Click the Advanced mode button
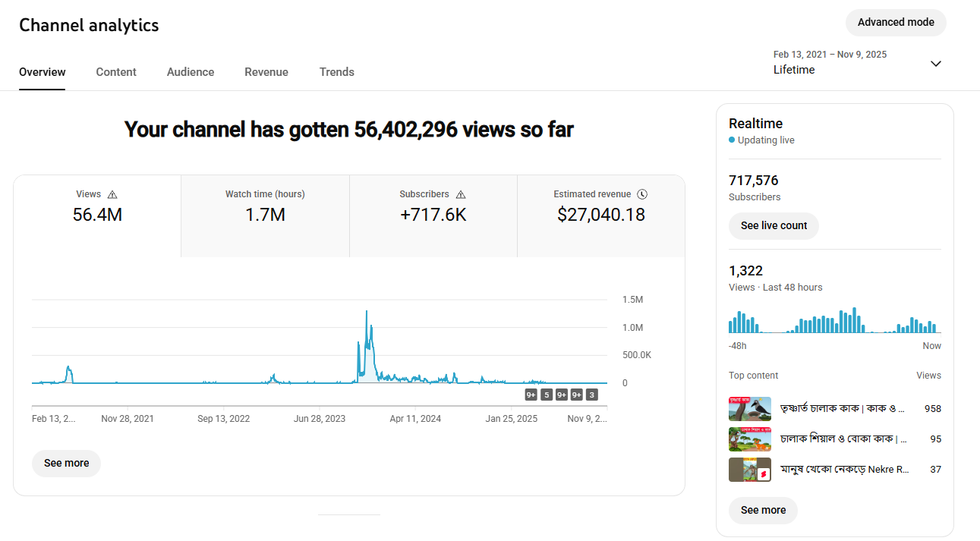 tap(896, 23)
